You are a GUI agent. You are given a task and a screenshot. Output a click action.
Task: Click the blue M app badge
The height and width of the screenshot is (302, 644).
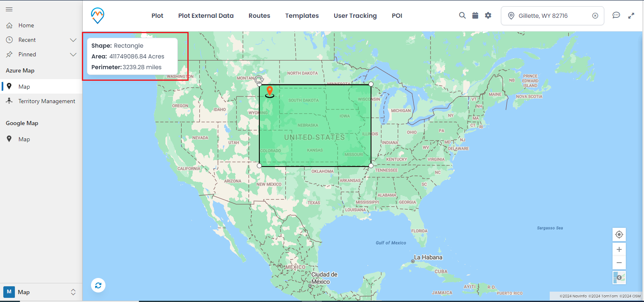click(x=9, y=292)
